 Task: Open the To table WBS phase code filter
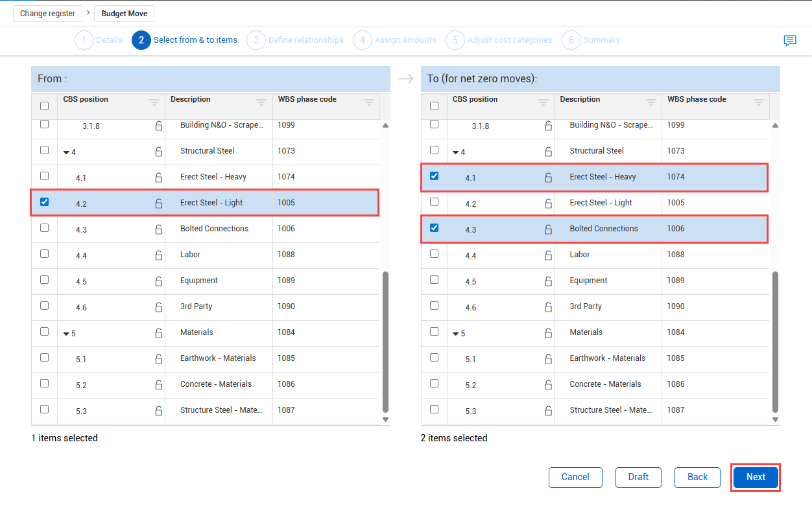tap(758, 102)
